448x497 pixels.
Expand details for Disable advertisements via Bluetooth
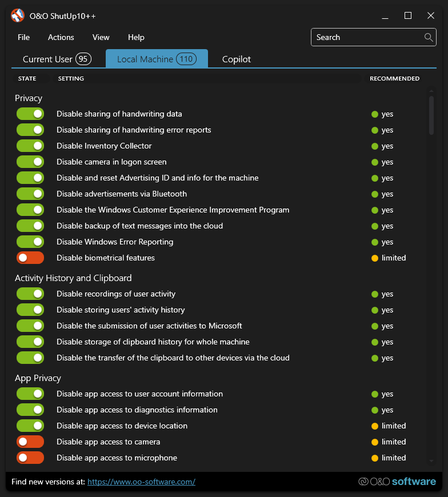click(x=121, y=194)
